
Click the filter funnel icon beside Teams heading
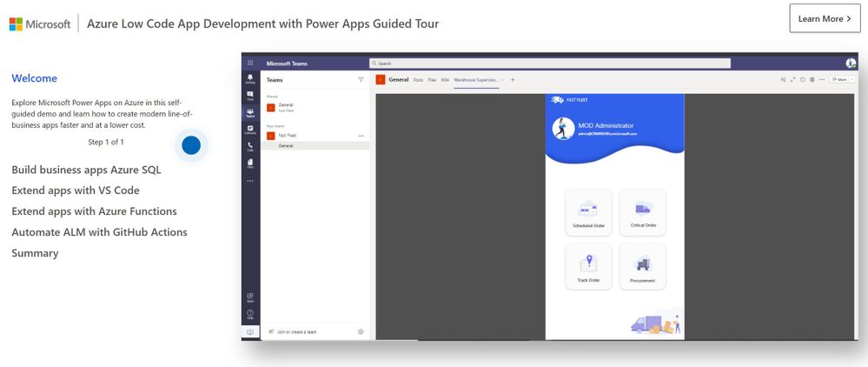click(x=361, y=80)
